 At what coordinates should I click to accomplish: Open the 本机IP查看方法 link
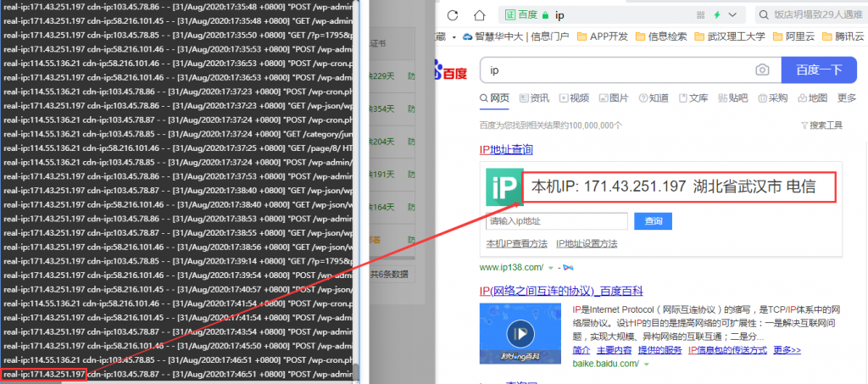tap(516, 243)
